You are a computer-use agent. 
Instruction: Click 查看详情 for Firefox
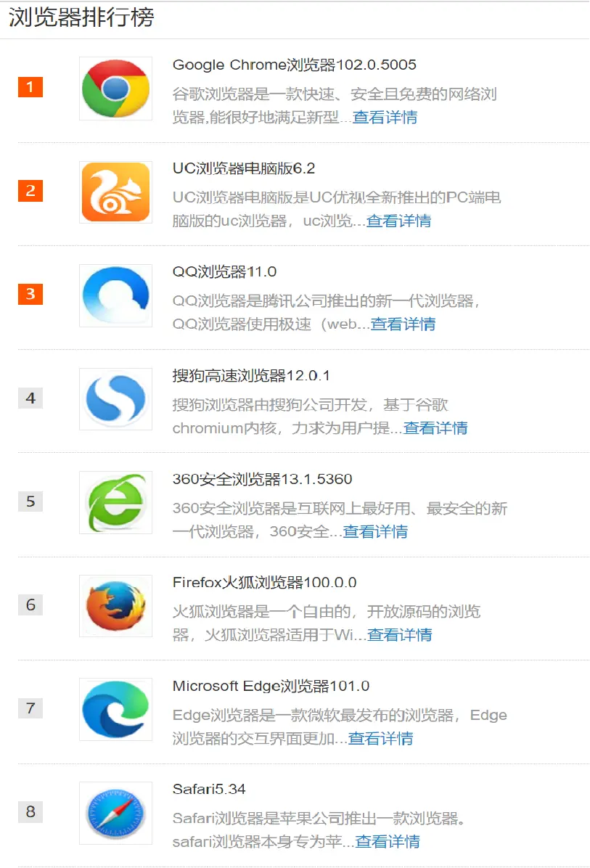pyautogui.click(x=400, y=635)
